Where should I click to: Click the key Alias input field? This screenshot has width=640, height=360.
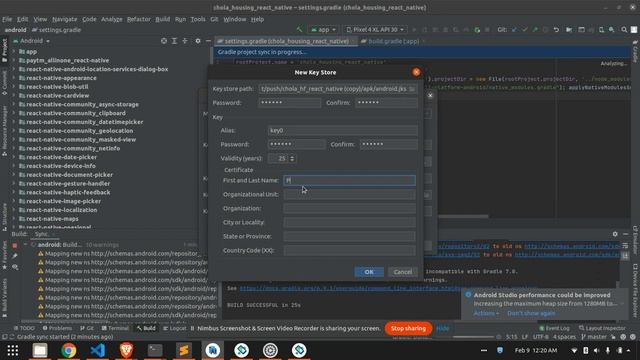342,131
